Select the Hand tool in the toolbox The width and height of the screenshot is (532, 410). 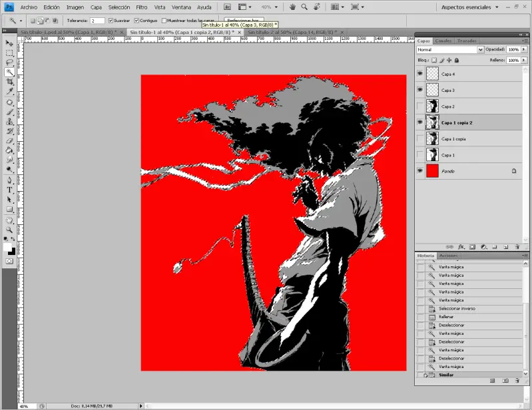point(9,220)
